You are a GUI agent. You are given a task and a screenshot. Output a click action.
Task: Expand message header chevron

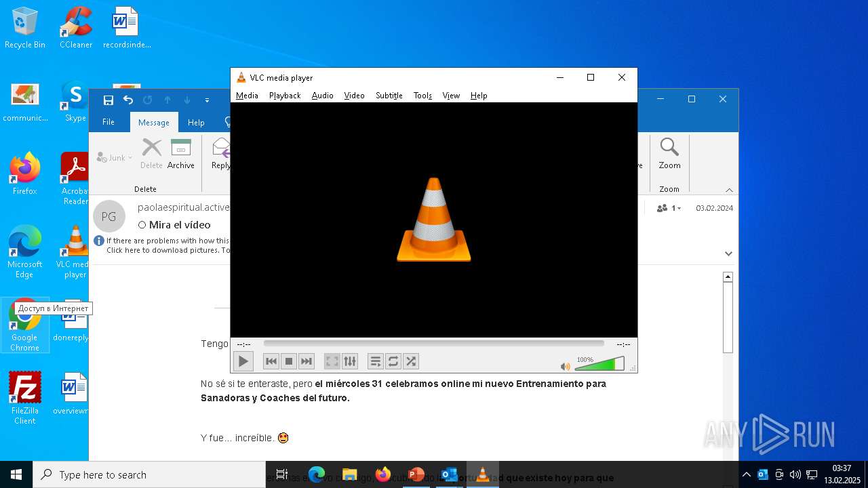click(x=728, y=253)
